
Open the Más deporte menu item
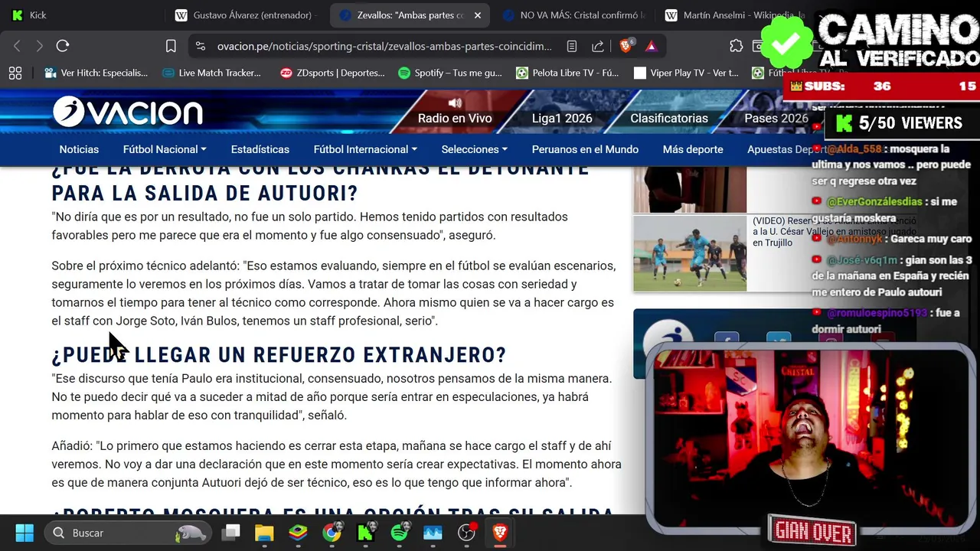pos(693,149)
